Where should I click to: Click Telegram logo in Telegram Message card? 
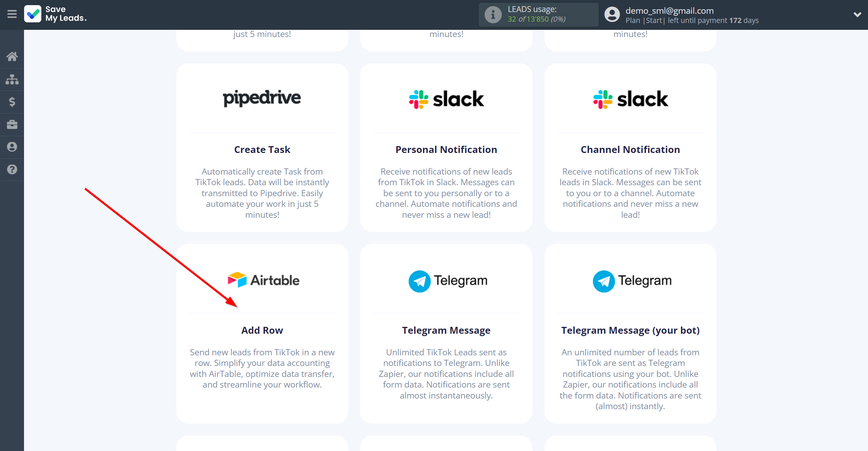(x=448, y=281)
